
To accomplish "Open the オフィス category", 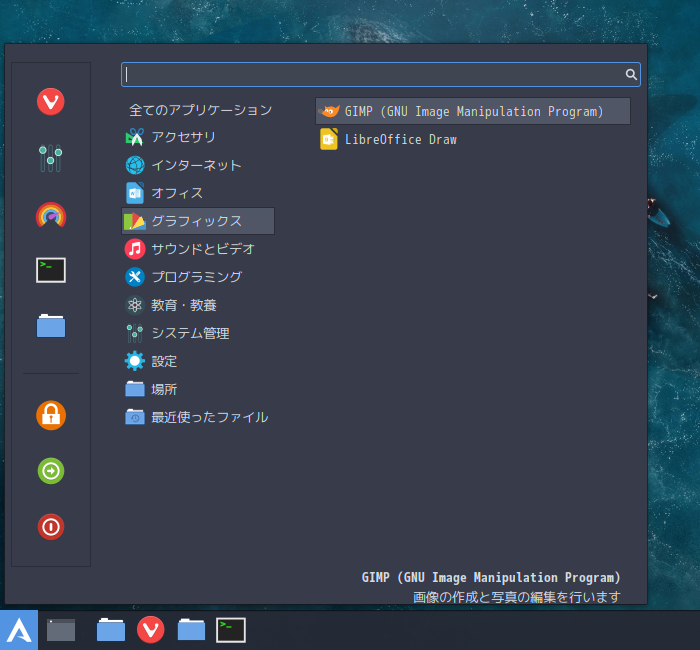I will (198, 193).
